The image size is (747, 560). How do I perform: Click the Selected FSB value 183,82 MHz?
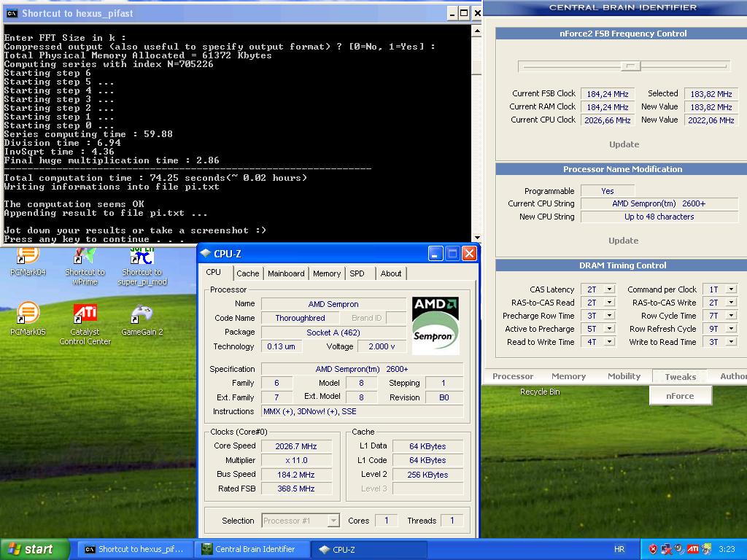point(711,94)
